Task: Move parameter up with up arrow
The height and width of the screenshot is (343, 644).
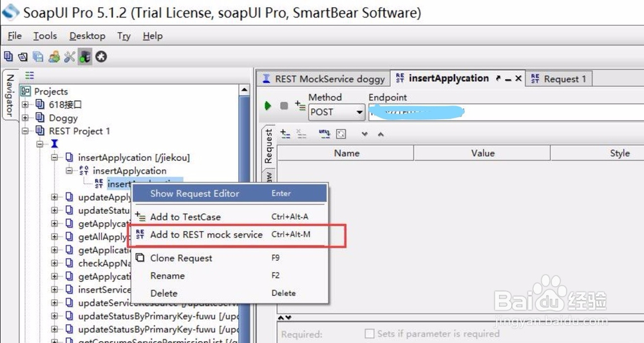Action: (x=381, y=134)
